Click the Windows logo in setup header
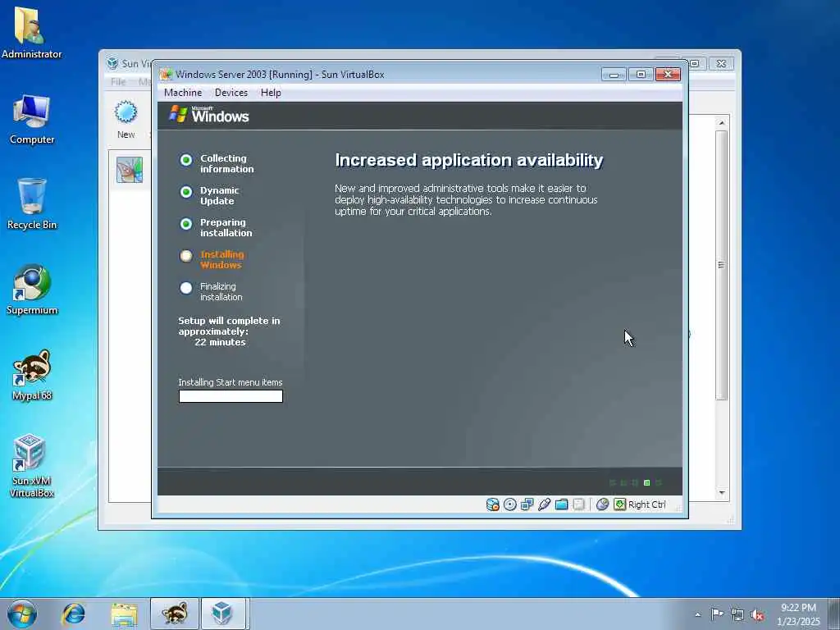 point(209,114)
